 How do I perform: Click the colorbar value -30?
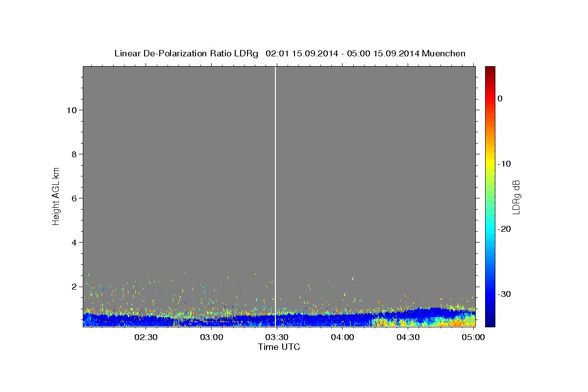[504, 294]
